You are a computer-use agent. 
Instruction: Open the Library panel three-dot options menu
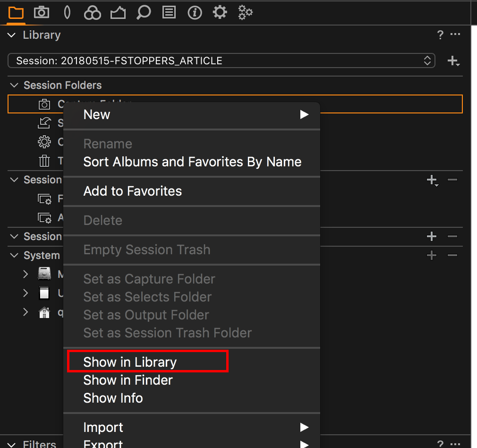(x=455, y=34)
